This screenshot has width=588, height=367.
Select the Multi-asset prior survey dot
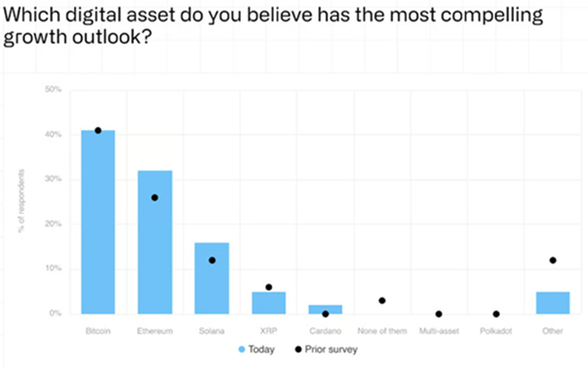coord(439,314)
